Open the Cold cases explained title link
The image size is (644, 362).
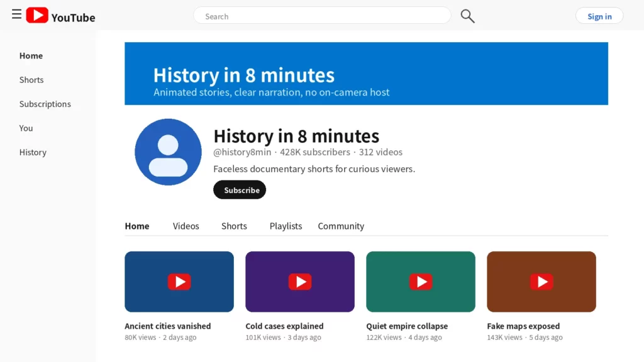285,326
